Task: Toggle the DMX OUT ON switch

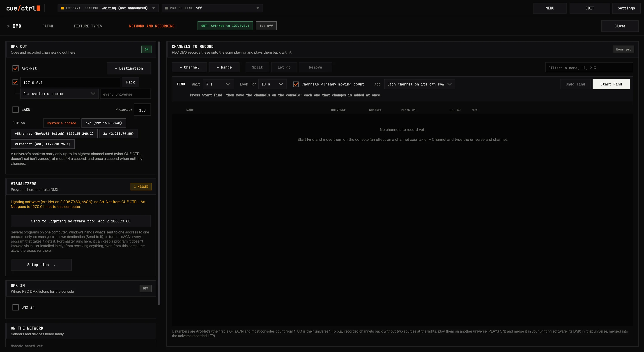Action: 147,49
